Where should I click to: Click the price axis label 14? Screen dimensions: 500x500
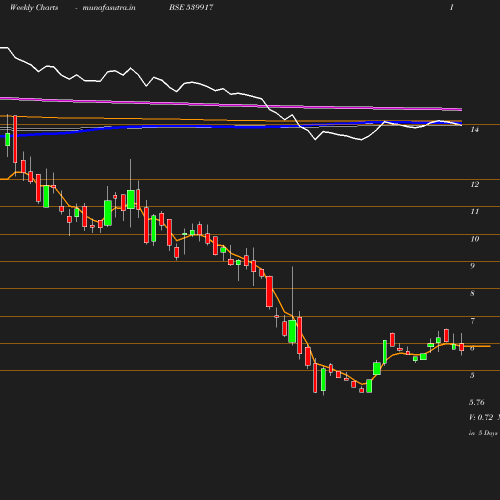pos(475,129)
